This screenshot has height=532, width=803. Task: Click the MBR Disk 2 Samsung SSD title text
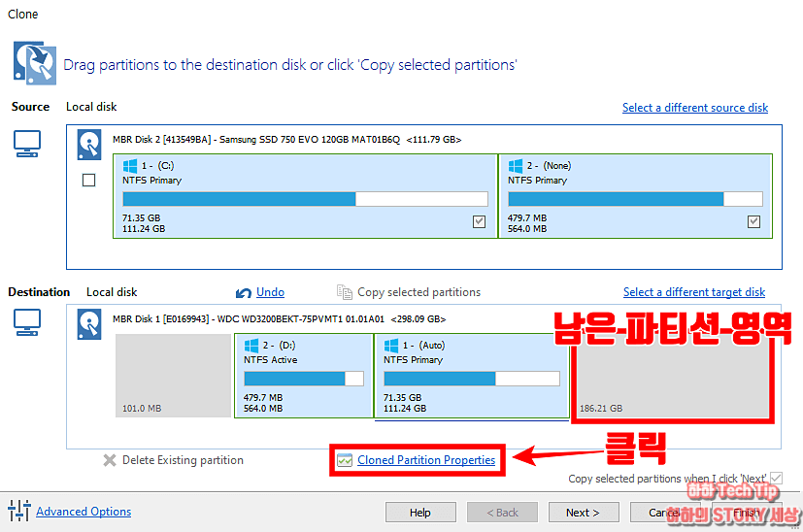(x=286, y=139)
